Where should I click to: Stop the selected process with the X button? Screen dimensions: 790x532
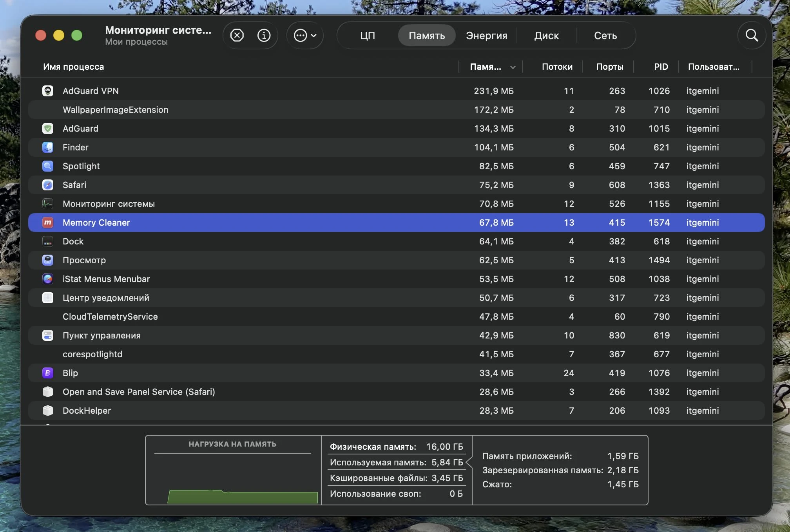point(237,36)
